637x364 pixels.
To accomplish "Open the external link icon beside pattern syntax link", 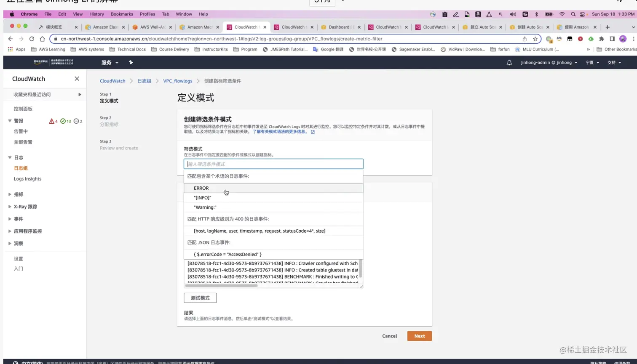I will point(313,132).
